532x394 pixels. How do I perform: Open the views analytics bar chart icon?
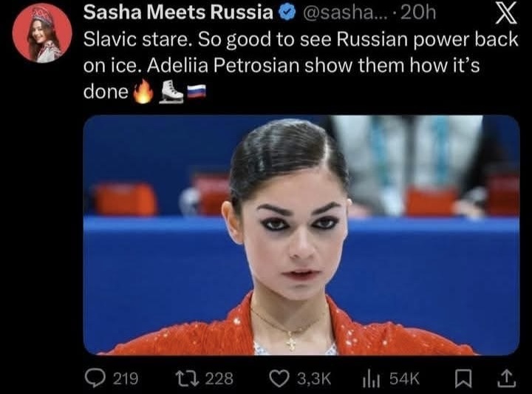point(371,378)
